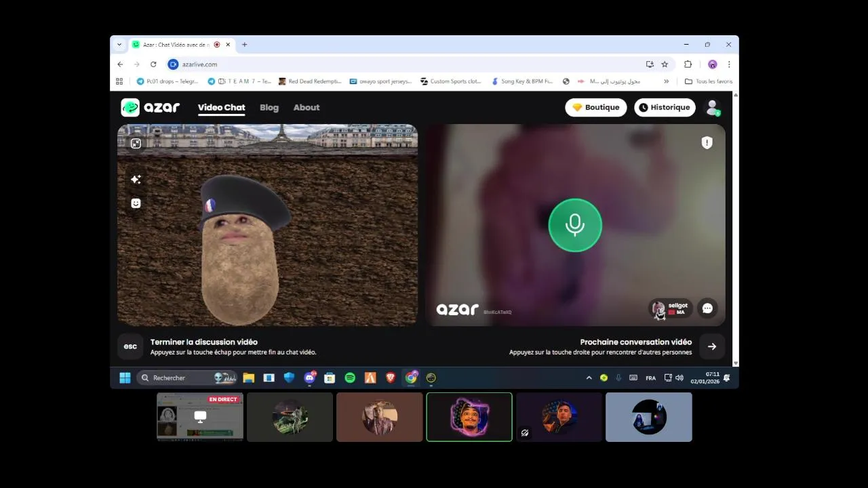Screen dimensions: 868x488
Task: Toggle fullscreen on the potato camera view
Action: [136, 143]
